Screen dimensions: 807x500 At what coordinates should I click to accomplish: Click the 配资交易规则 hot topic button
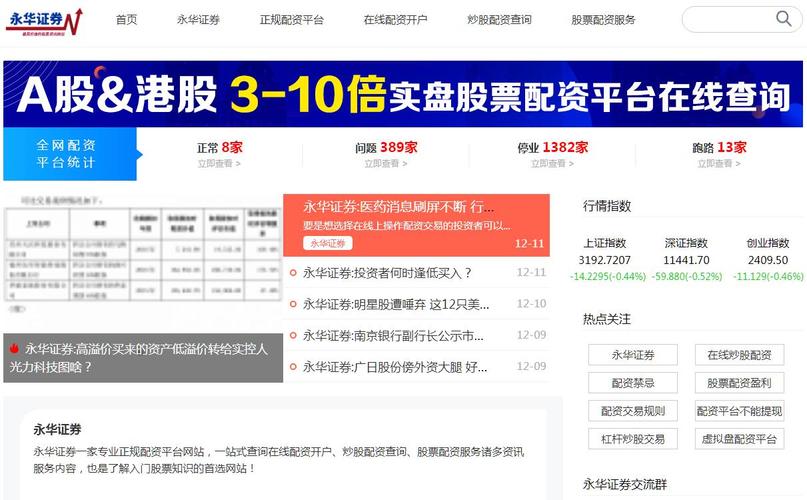coord(633,411)
